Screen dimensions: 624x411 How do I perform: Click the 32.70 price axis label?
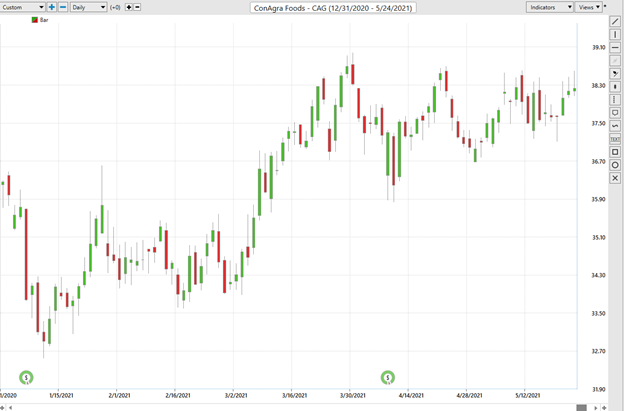coord(599,351)
